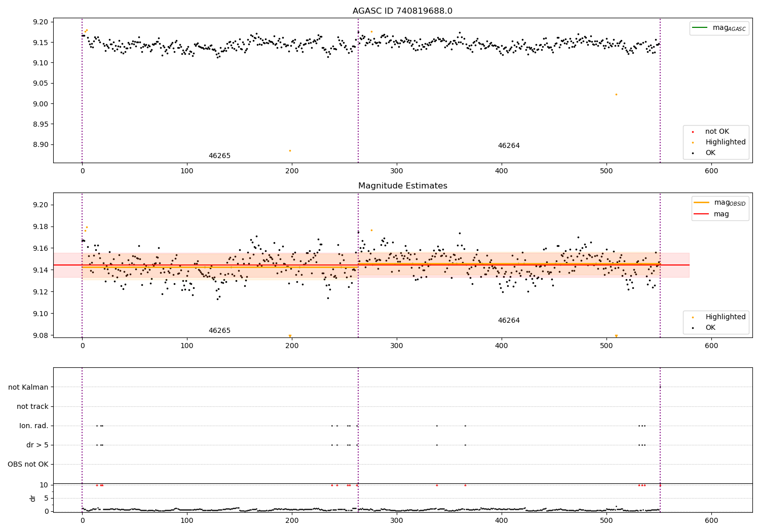760x532 pixels.
Task: Click the '9.05' tick on the top plot y-axis
Action: [41, 84]
